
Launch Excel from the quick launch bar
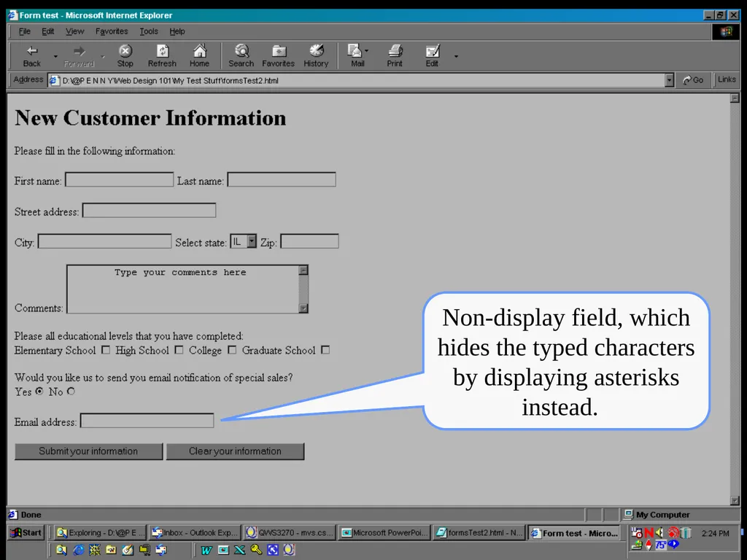pyautogui.click(x=239, y=550)
